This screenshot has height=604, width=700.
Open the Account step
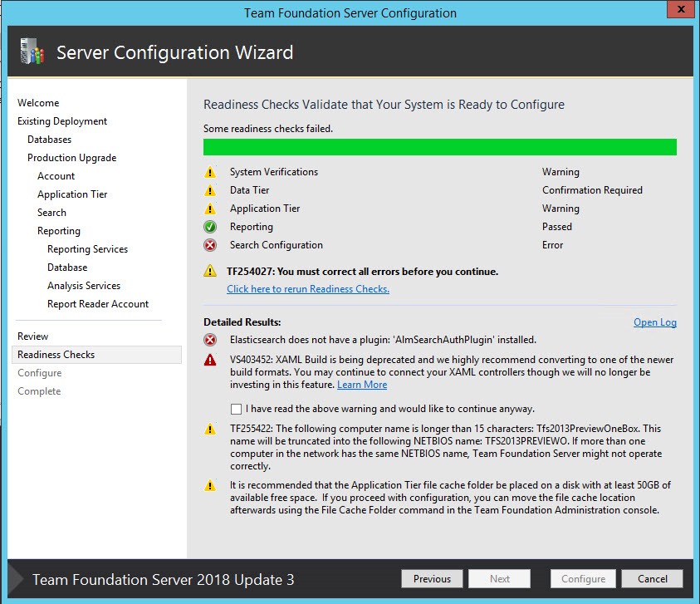coord(56,176)
